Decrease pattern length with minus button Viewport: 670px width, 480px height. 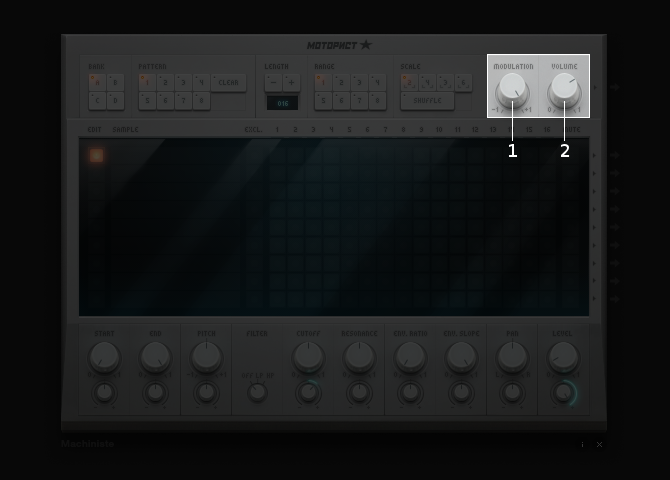273,82
